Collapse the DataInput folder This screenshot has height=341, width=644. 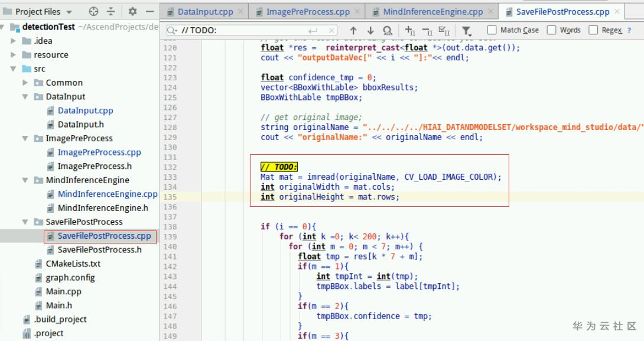tap(25, 96)
